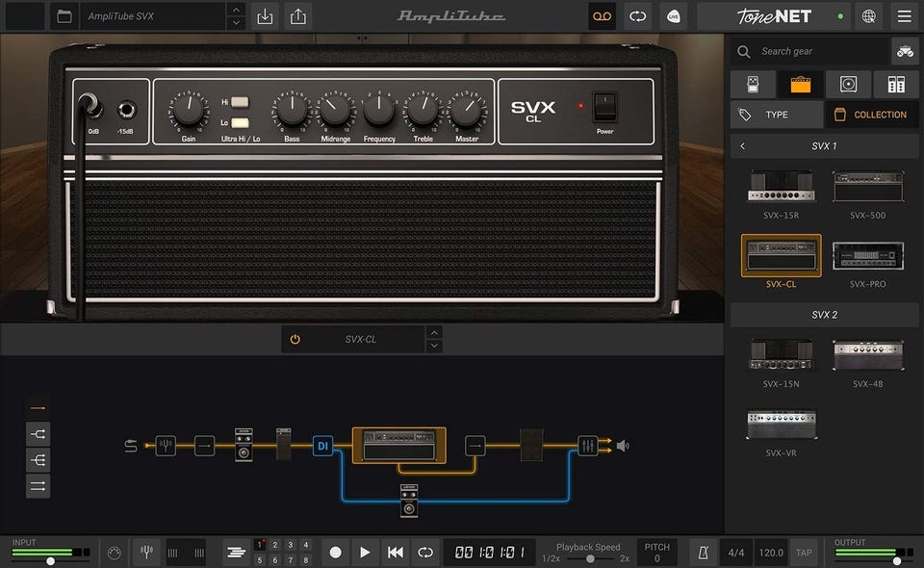The image size is (924, 568).
Task: Open the tape recorder view icon
Action: tap(602, 16)
